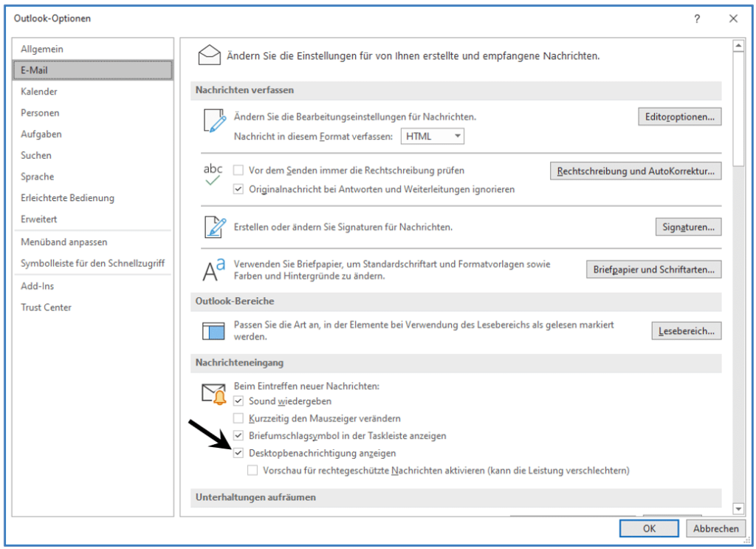
Task: Click the envelope with bell notification icon
Action: click(214, 394)
